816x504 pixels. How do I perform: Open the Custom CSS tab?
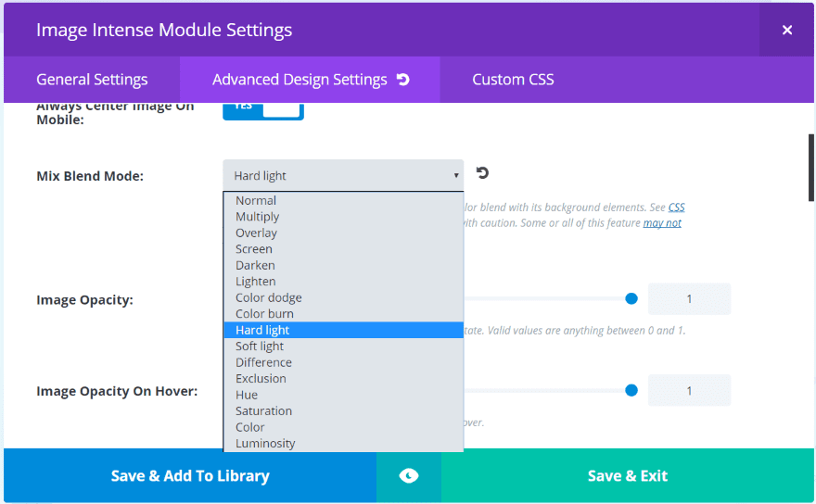pos(513,80)
